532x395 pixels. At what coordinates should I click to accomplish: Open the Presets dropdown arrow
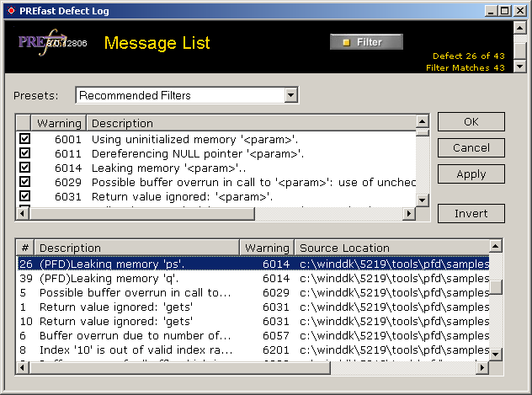[x=290, y=95]
